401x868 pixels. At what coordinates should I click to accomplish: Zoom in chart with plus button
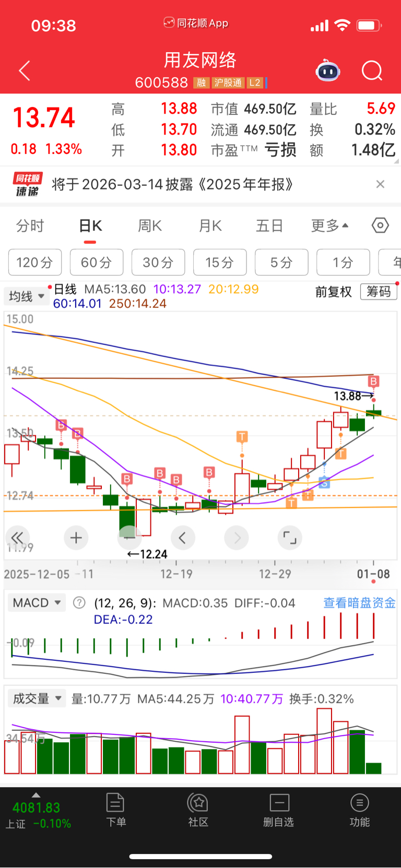[76, 538]
